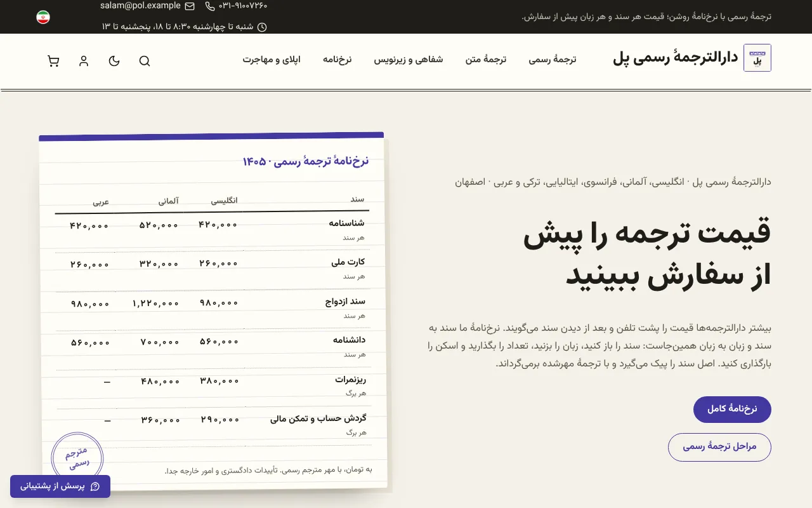Click the مراحل ترجمهٔ رسمی button

719,447
